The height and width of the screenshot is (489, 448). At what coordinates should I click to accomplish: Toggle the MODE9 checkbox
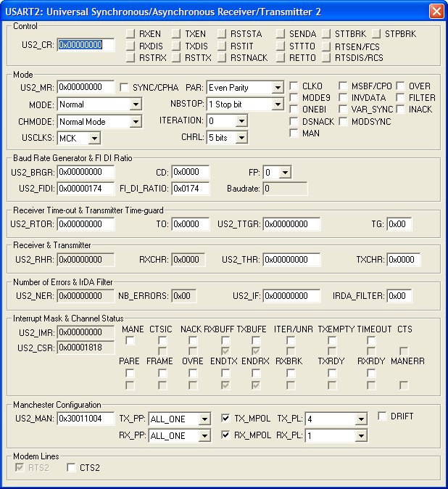[x=294, y=98]
